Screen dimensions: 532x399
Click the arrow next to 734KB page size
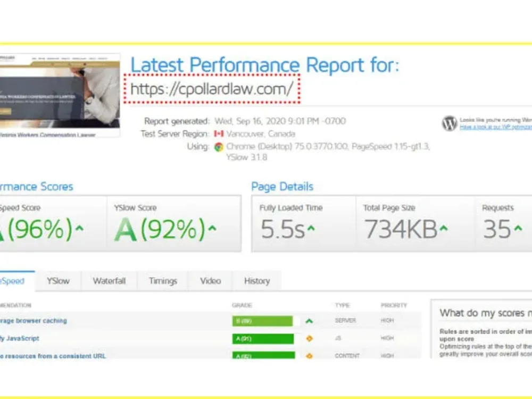[444, 228]
